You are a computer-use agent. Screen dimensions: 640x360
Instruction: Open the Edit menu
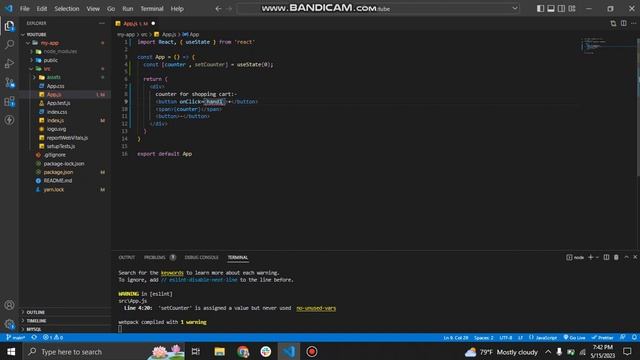[x=42, y=9]
